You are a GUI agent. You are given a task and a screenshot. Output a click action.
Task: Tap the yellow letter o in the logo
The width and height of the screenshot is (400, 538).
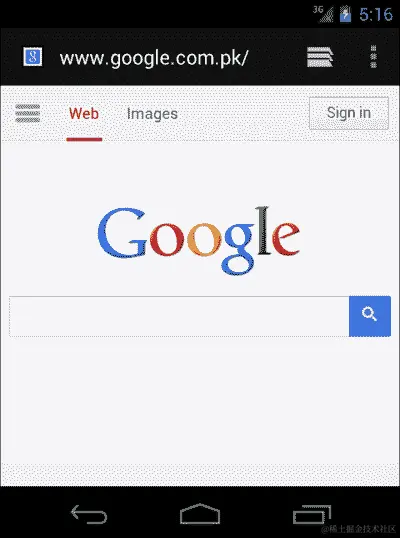point(204,239)
